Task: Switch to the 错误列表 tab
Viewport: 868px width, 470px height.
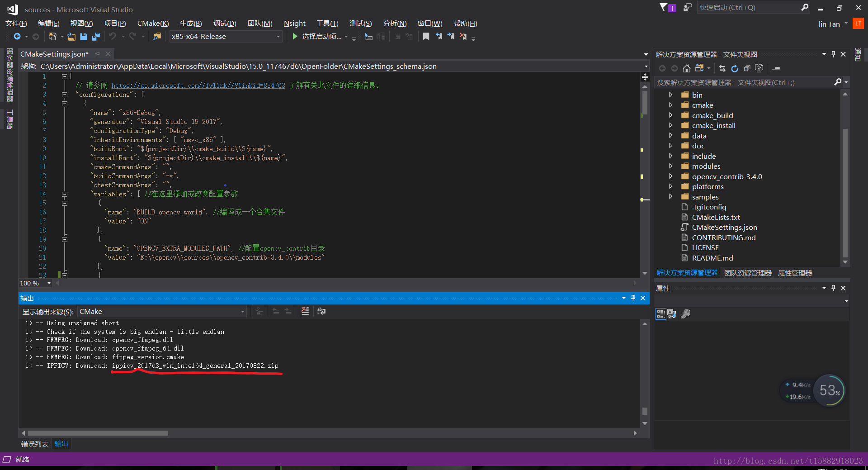Action: click(35, 444)
